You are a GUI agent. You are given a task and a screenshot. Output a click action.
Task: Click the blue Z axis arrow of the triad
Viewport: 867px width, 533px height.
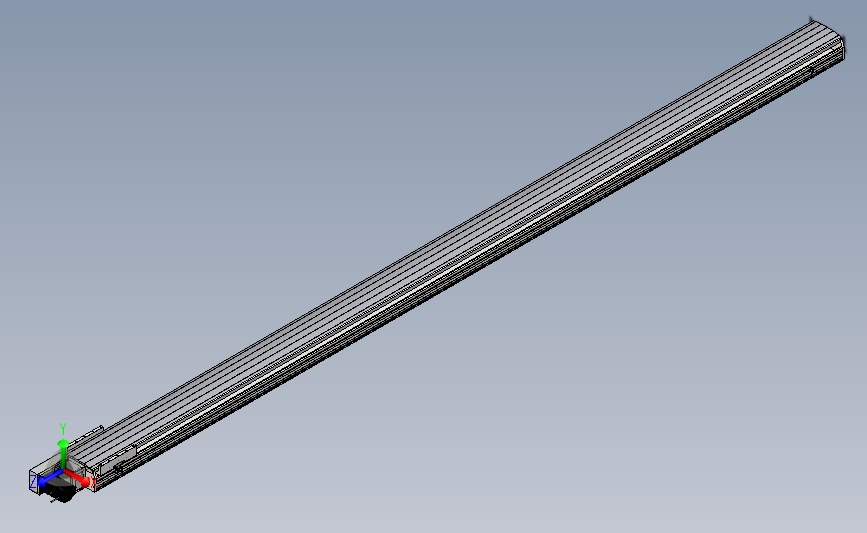tap(50, 478)
